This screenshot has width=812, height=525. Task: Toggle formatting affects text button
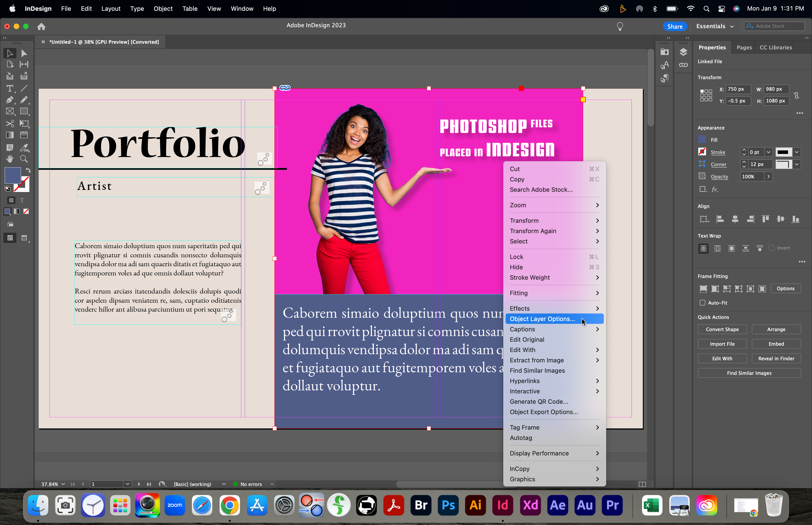coord(22,200)
